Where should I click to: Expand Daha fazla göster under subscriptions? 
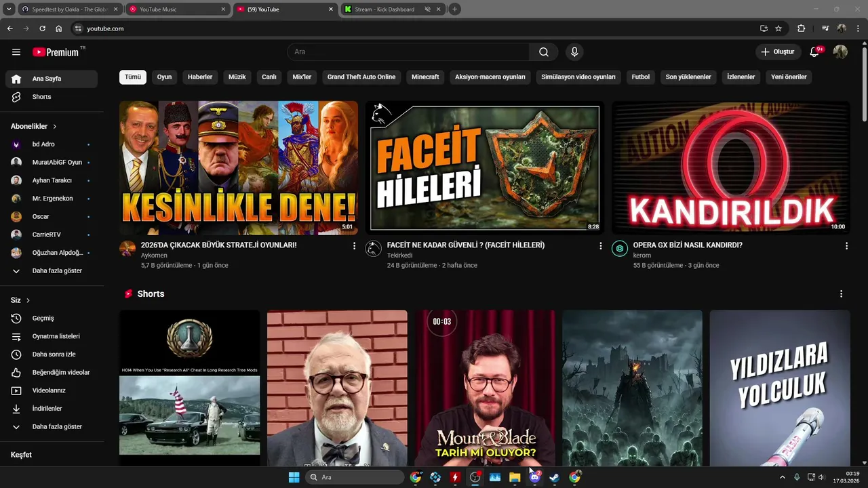(x=52, y=270)
